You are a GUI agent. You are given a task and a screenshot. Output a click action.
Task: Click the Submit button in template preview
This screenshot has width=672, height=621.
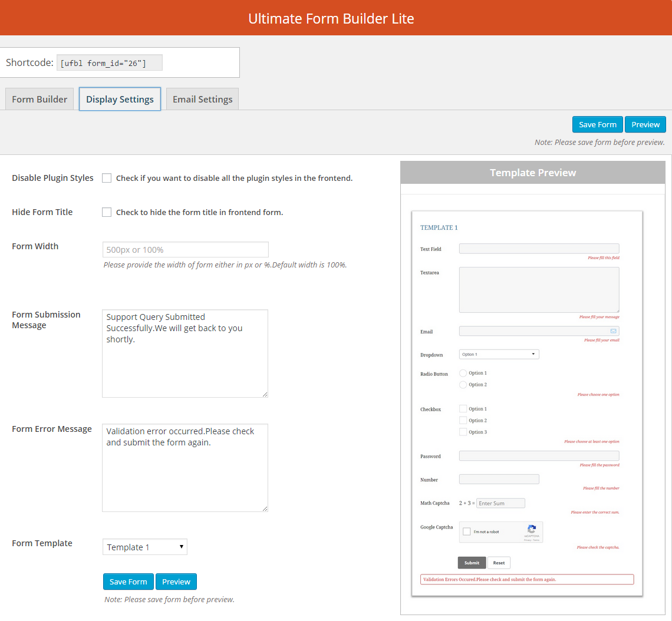(x=472, y=563)
